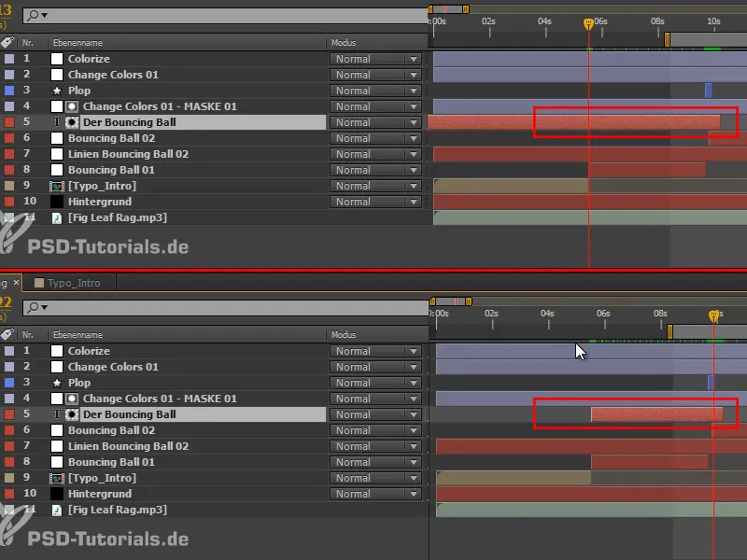Open Modus dropdown for Bouncing Ball 01 in top panel

pyautogui.click(x=375, y=170)
